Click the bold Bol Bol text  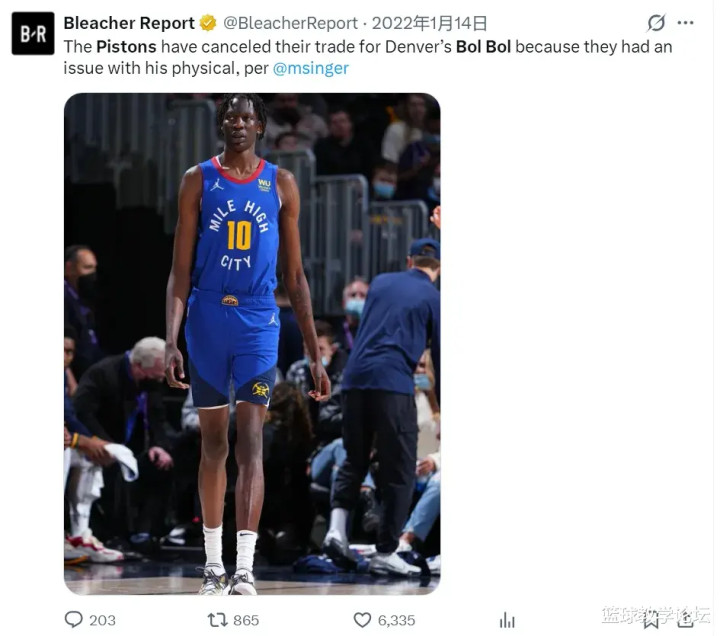pos(484,47)
